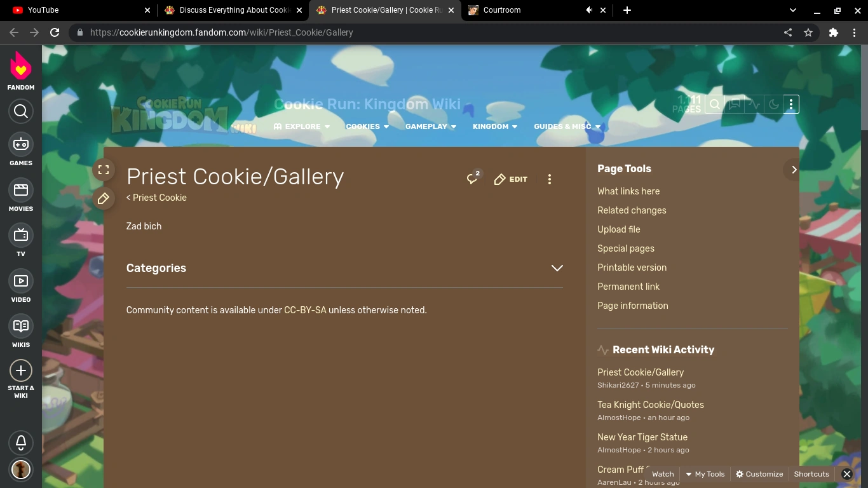Click the browser address bar URL

pyautogui.click(x=222, y=32)
